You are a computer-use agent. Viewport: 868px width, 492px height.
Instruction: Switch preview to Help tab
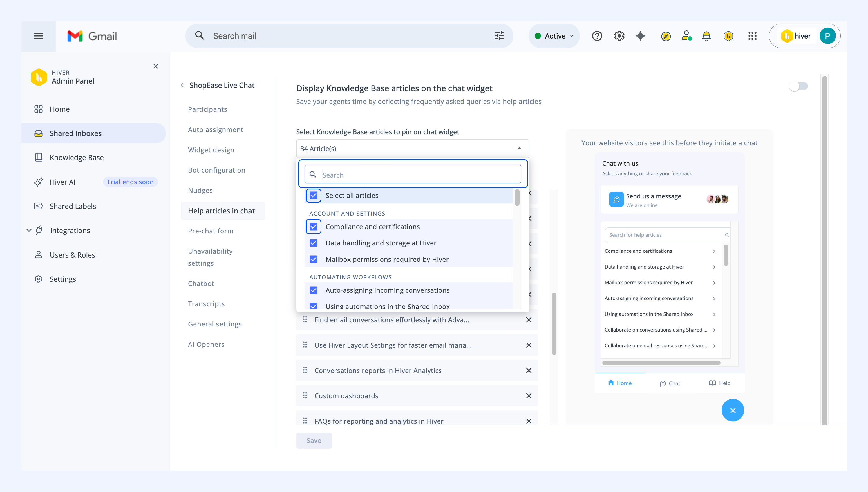(x=719, y=383)
